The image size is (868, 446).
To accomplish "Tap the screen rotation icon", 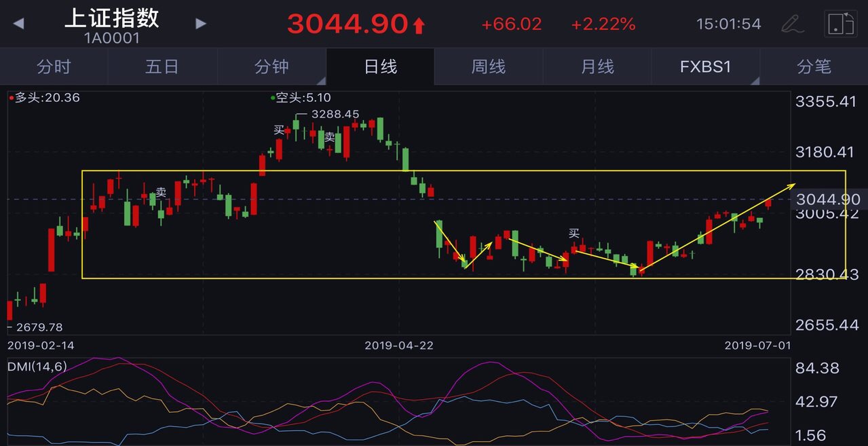I will [840, 24].
